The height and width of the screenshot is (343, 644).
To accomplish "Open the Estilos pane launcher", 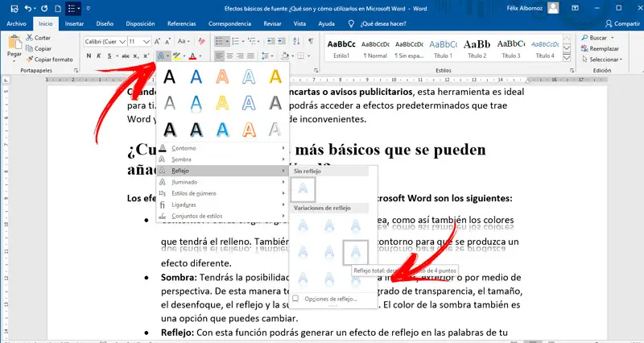I will tap(572, 71).
